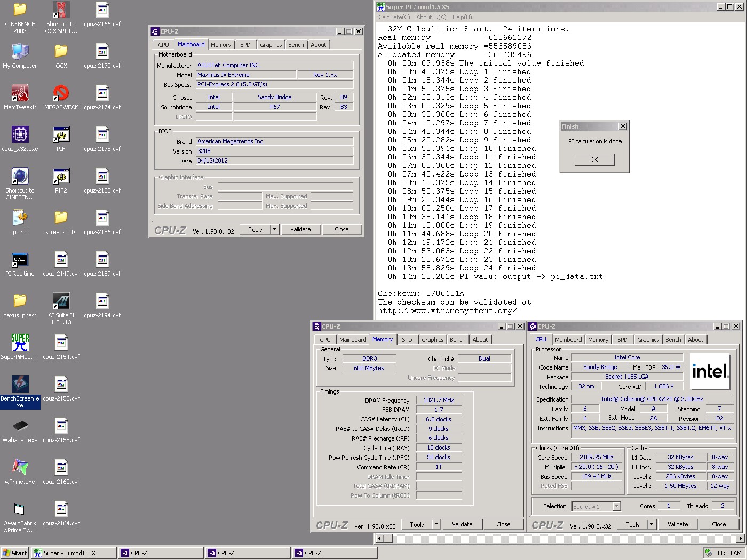
Task: Select Memory tab in Mainboard CPU-Z window
Action: [221, 45]
